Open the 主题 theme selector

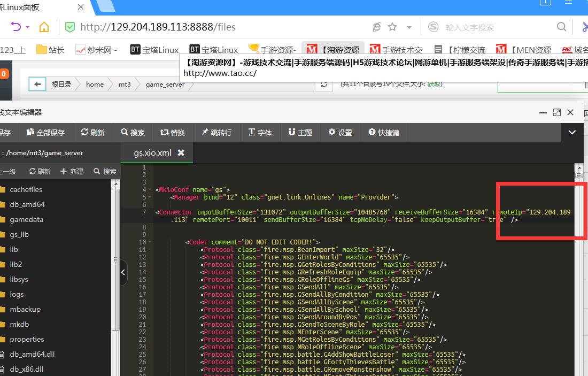coord(300,132)
